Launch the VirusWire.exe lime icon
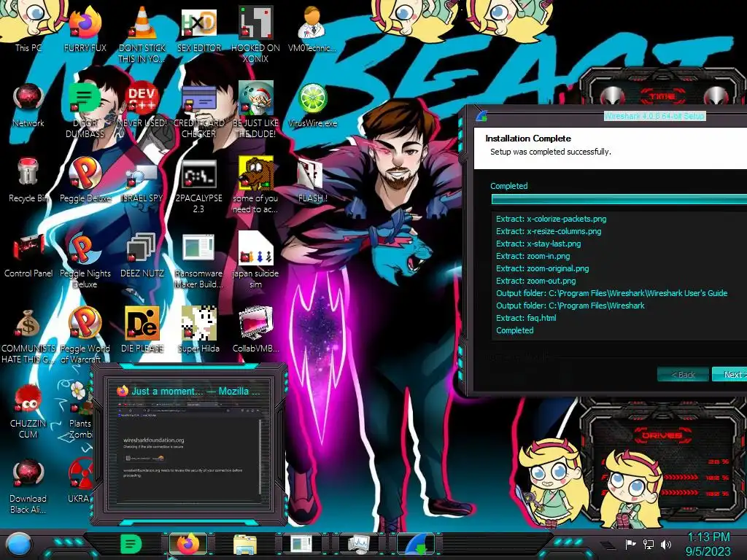The width and height of the screenshot is (747, 560). click(x=312, y=104)
